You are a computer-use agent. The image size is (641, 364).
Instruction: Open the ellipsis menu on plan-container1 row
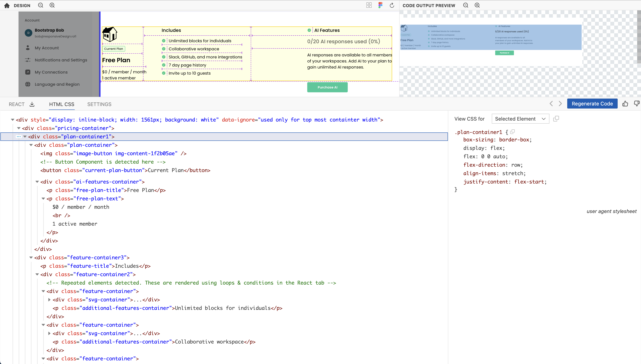19,136
